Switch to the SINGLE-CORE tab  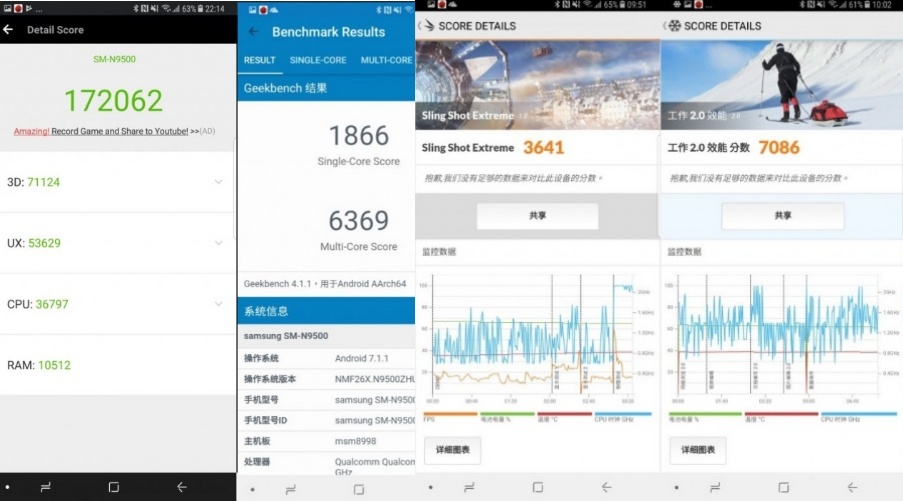(x=318, y=60)
